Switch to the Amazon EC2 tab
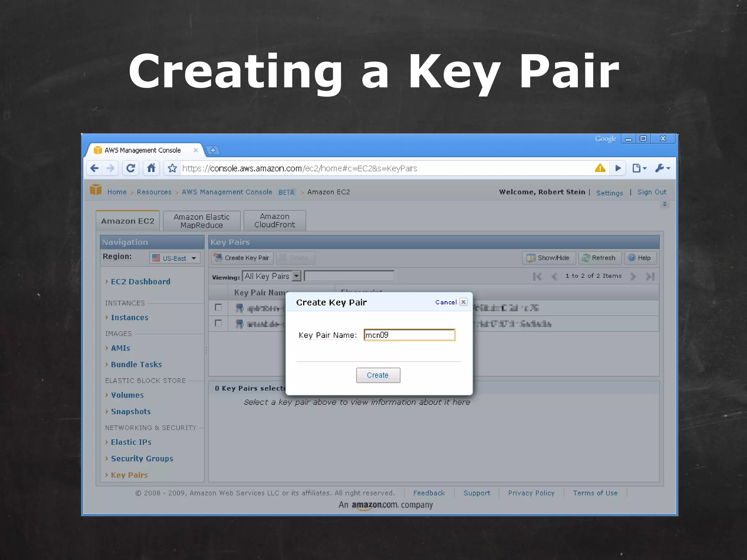Screen dimensions: 747x560 click(128, 221)
